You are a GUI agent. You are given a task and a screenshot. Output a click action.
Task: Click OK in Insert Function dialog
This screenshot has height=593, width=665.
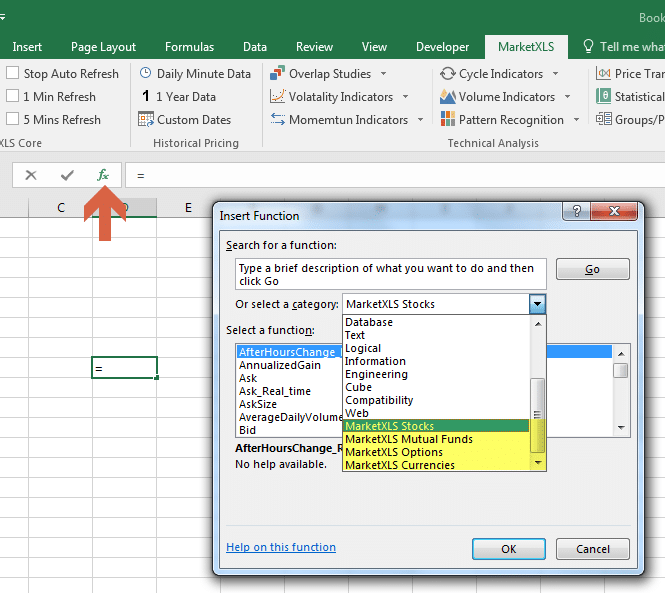coord(509,549)
